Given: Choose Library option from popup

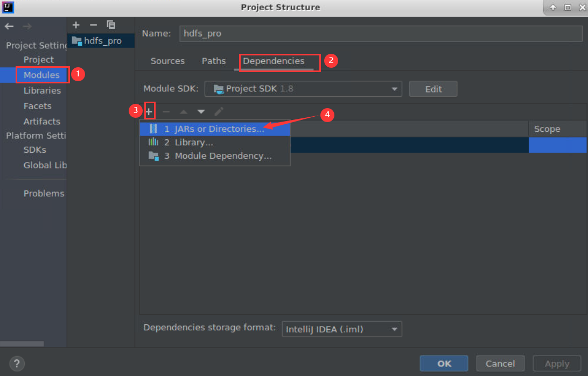Looking at the screenshot, I should [x=194, y=143].
